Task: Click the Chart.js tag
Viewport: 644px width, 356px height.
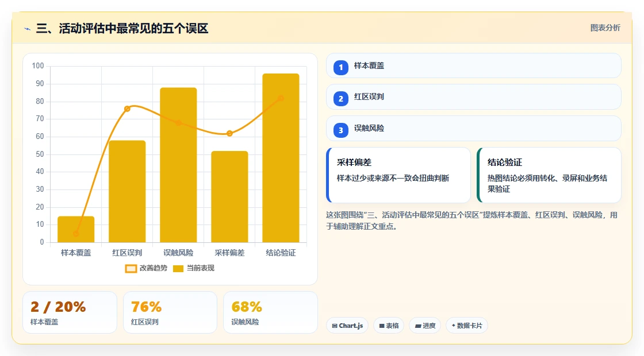Action: pyautogui.click(x=347, y=326)
